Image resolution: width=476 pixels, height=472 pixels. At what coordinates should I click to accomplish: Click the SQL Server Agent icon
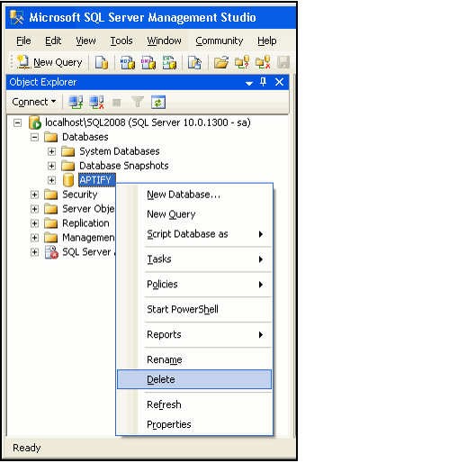(x=51, y=252)
